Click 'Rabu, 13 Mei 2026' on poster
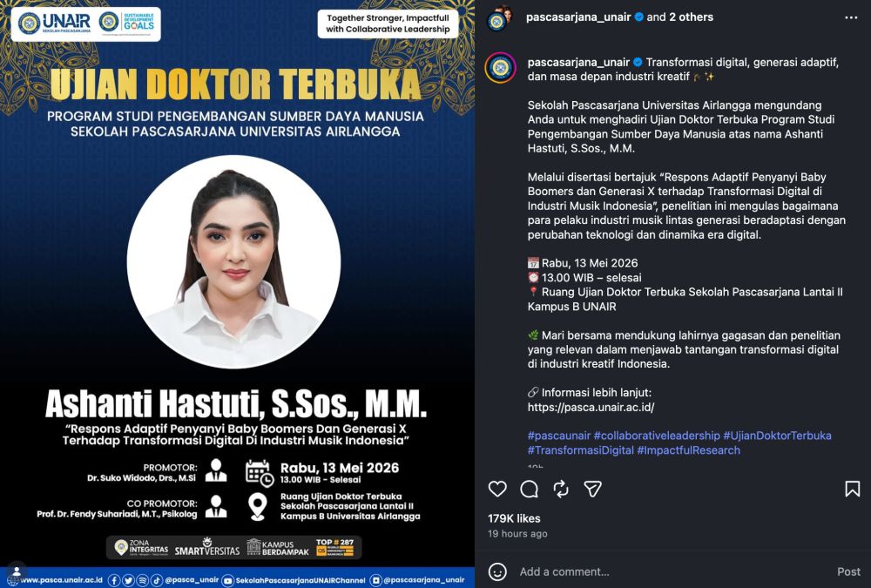The height and width of the screenshot is (588, 871). coord(340,468)
